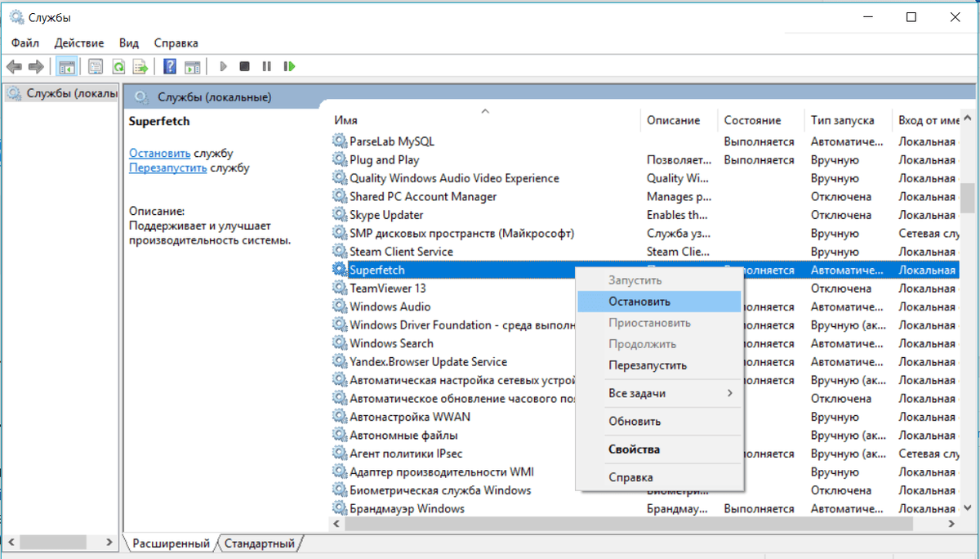Screen dimensions: 980x559
Task: Open the Справка menu in menu bar
Action: 176,42
